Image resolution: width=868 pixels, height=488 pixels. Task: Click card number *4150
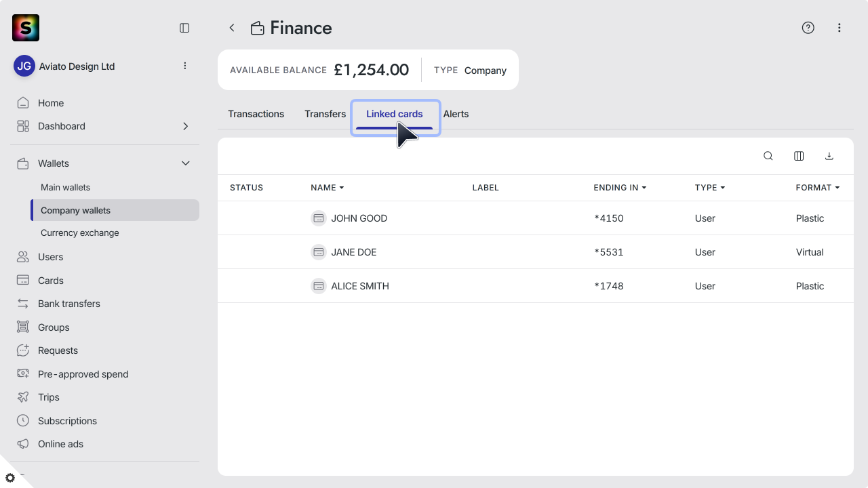609,218
